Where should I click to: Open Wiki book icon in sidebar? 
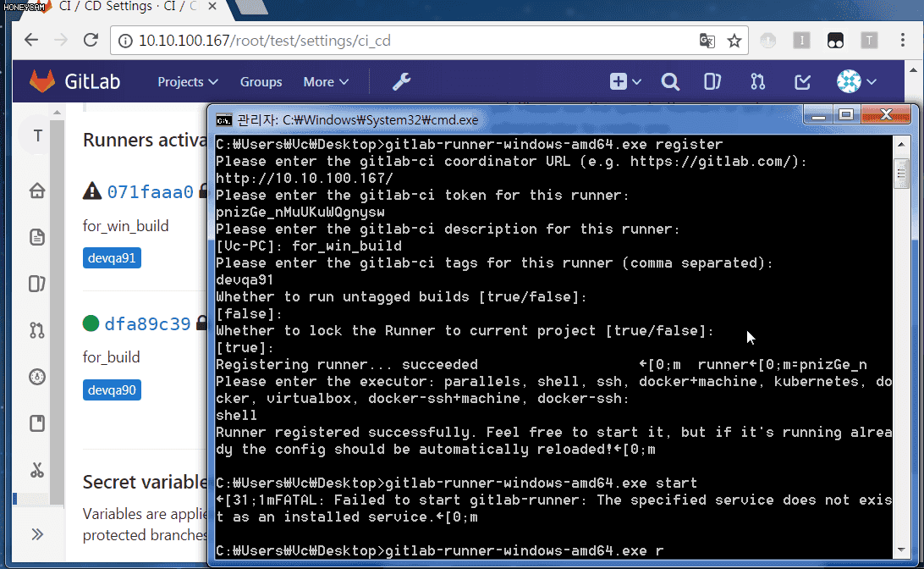[x=37, y=423]
